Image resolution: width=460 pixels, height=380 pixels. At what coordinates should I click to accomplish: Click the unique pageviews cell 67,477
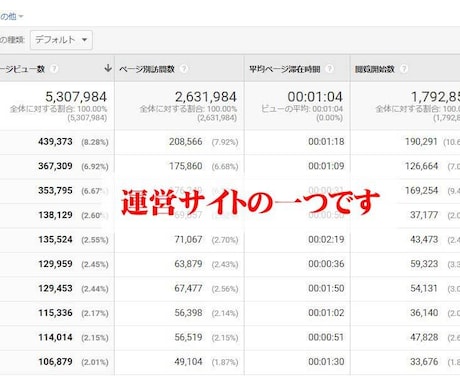coord(188,288)
